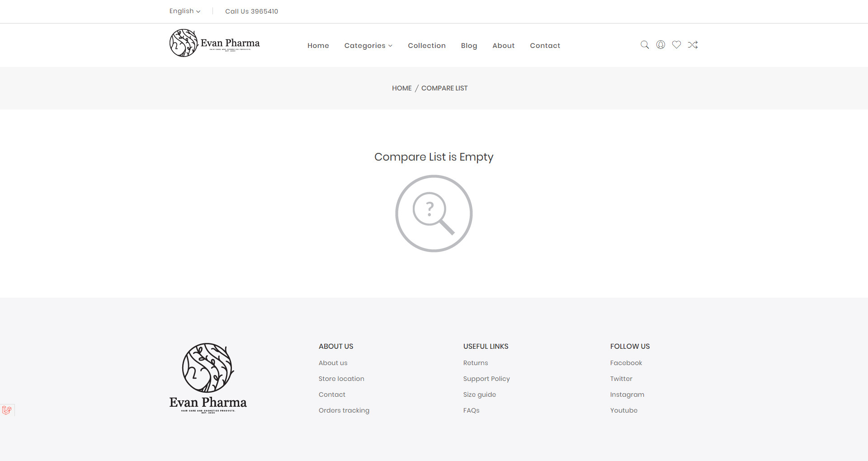Open the Contact menu item in header
The height and width of the screenshot is (461, 868).
(545, 46)
